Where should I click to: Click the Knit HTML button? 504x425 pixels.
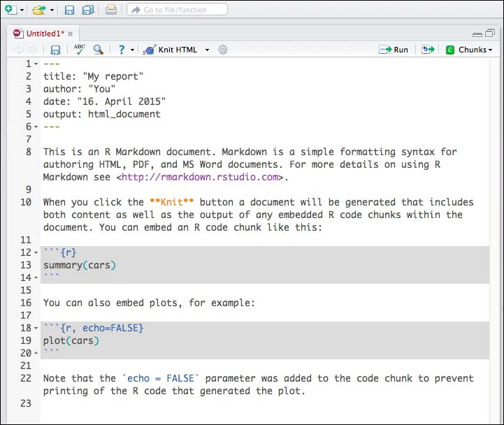(170, 50)
